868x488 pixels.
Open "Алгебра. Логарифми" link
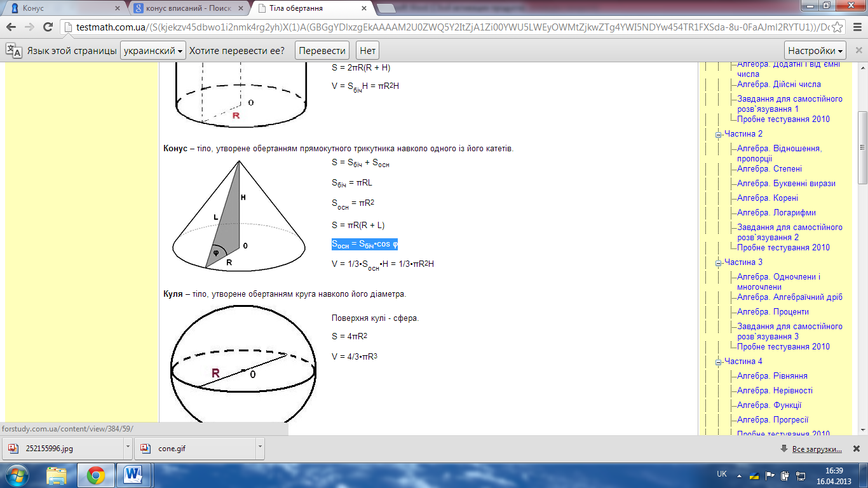point(776,212)
